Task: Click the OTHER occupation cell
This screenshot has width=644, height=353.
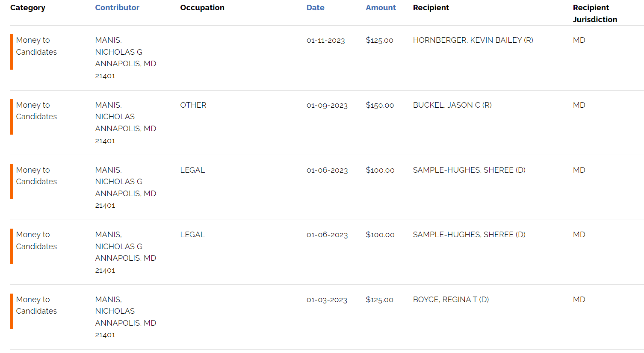Action: coord(193,105)
